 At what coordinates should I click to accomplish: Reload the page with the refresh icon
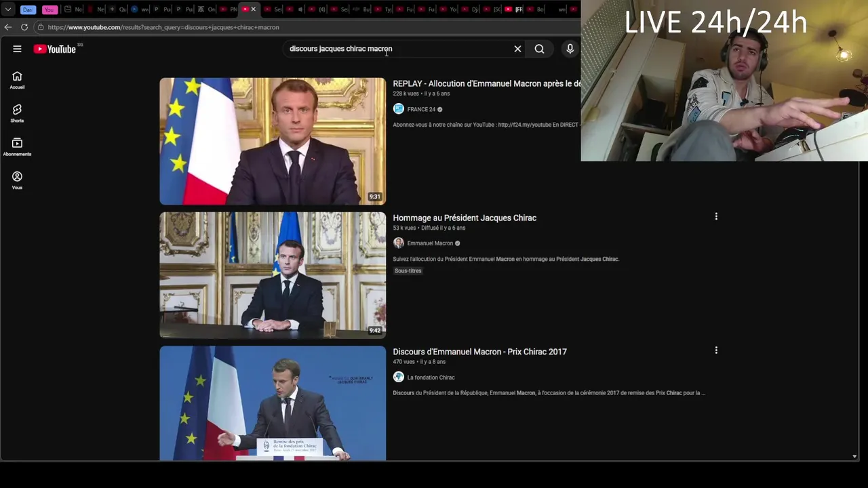click(x=24, y=27)
